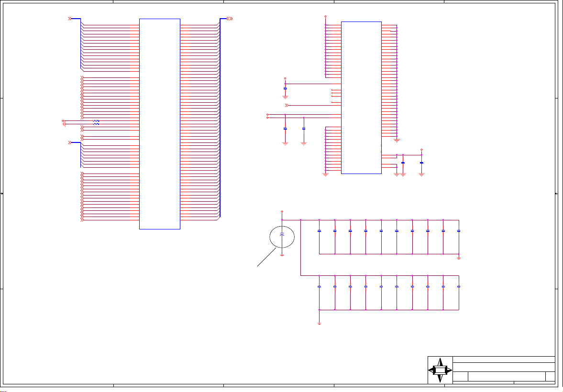563x392 pixels.
Task: Select the power symbol atop second IC's pin column
Action: 325,17
